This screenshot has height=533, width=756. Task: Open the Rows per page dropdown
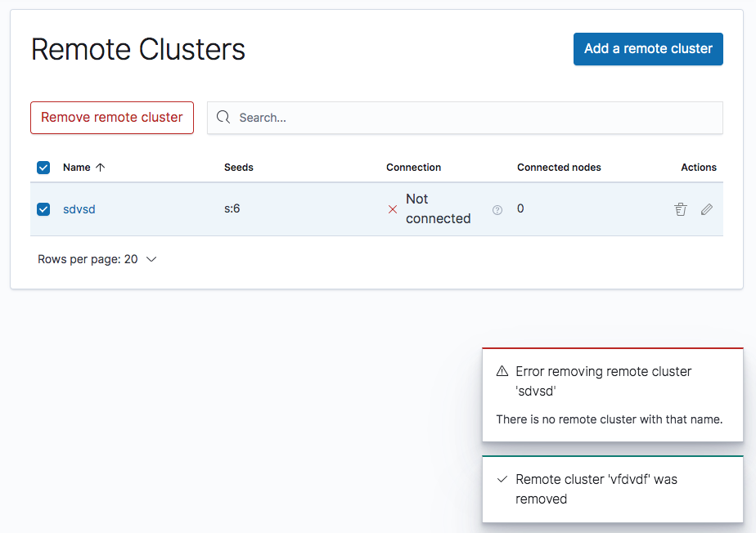97,259
